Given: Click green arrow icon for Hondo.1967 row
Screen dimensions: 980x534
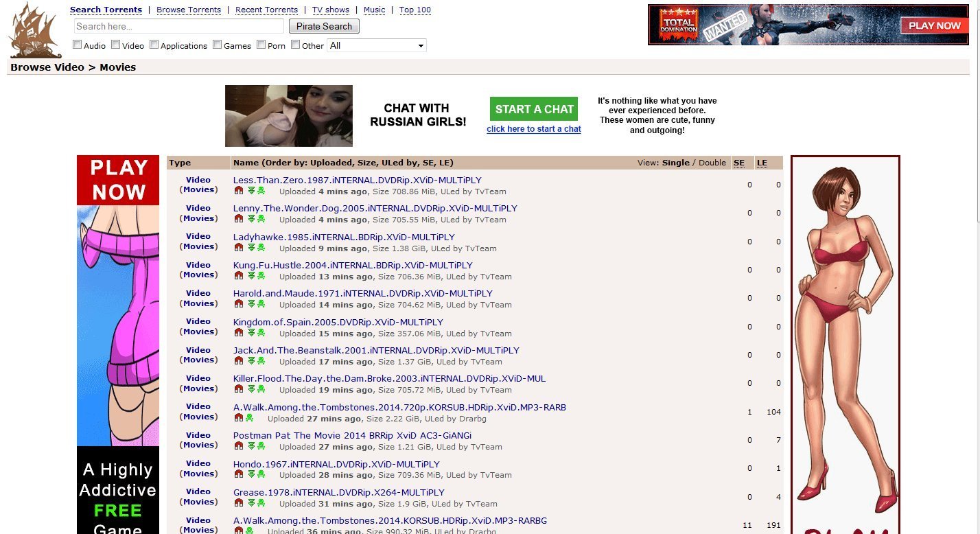Looking at the screenshot, I should pyautogui.click(x=251, y=474).
